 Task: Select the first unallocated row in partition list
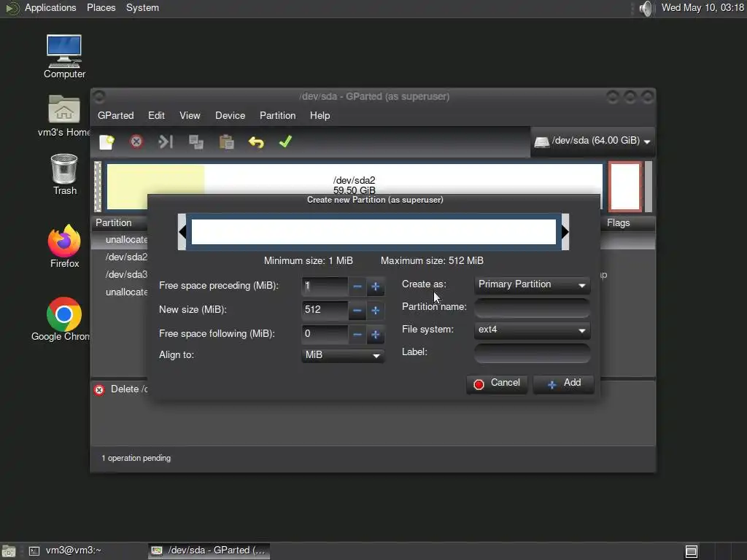coord(126,239)
